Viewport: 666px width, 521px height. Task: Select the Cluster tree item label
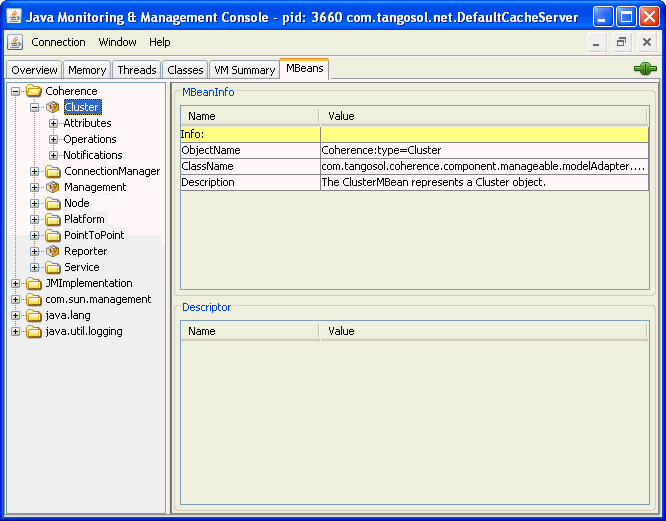tap(82, 107)
